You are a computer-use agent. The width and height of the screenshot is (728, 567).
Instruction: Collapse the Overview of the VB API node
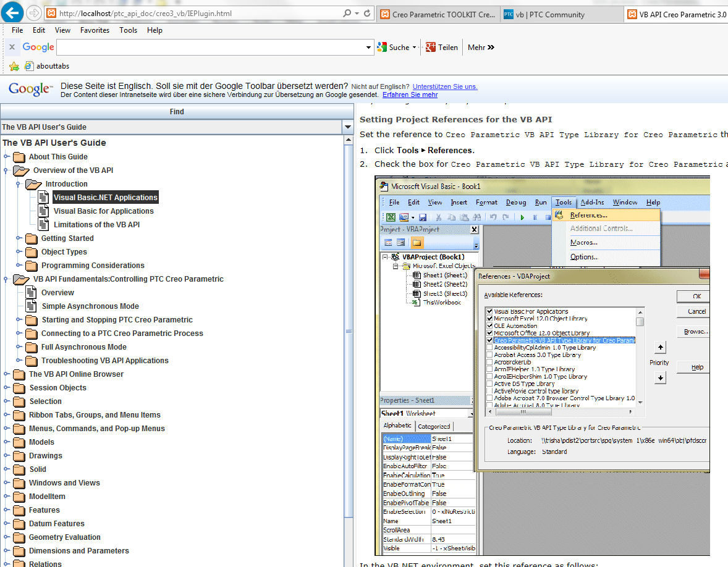pos(6,170)
